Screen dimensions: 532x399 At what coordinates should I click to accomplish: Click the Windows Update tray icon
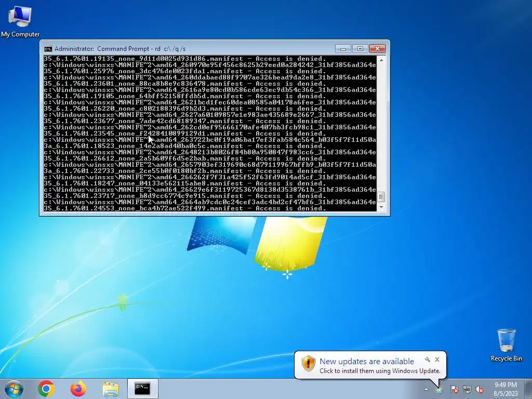click(439, 390)
